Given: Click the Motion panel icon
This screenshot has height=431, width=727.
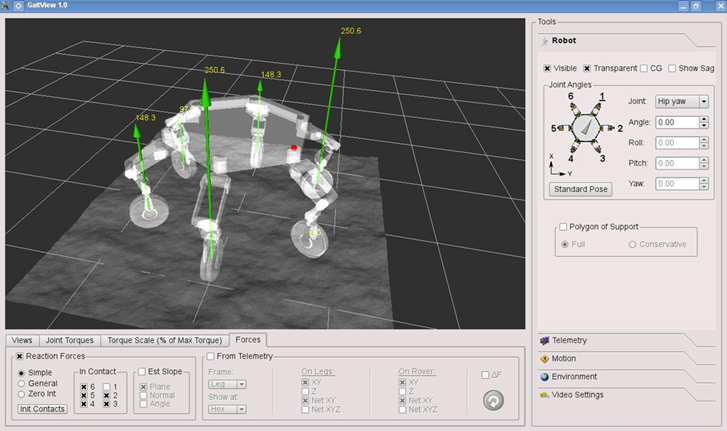Looking at the screenshot, I should coord(545,359).
